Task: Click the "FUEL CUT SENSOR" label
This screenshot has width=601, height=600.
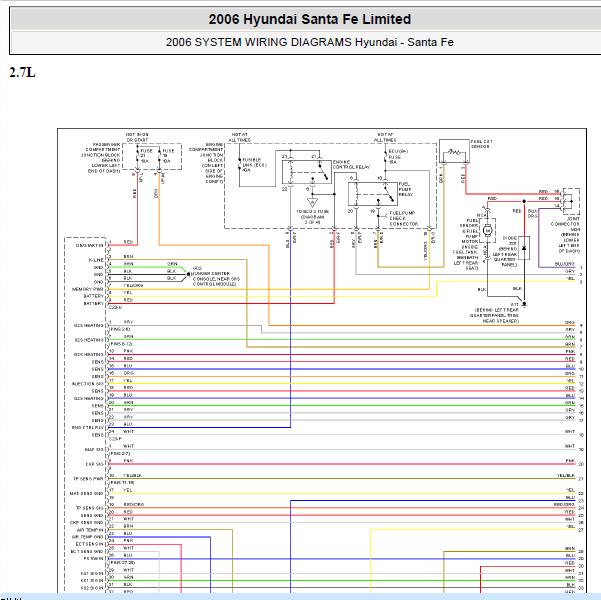Action: [x=481, y=144]
